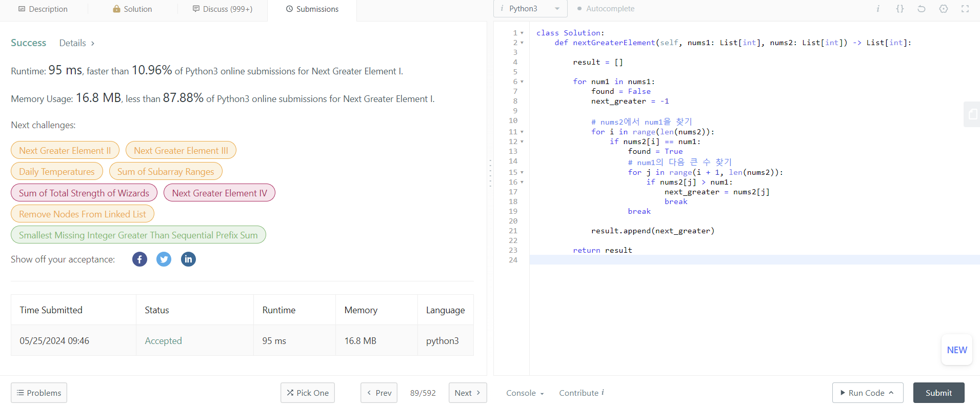Click 'result.append(next_greater)' code line

[x=653, y=231]
